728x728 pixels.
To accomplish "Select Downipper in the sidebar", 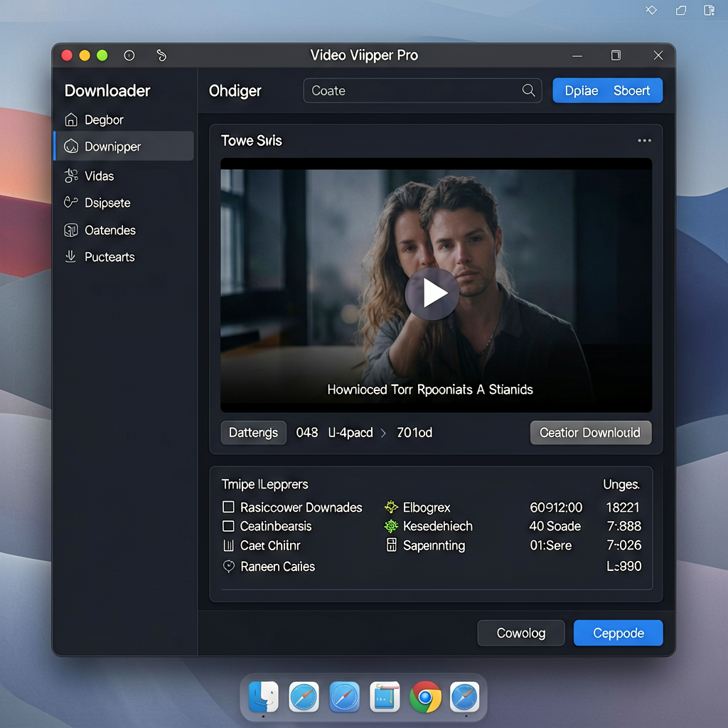I will click(x=124, y=146).
